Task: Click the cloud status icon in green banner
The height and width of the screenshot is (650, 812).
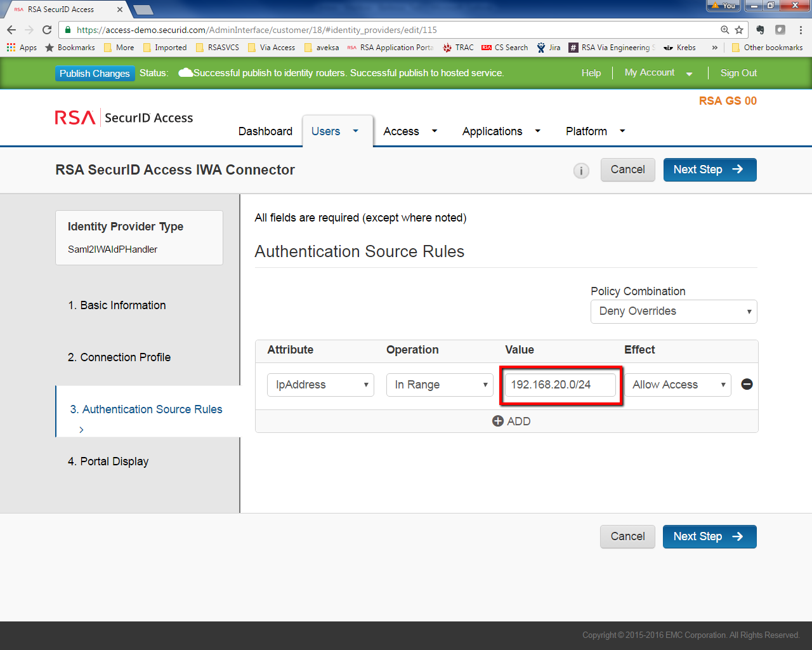Action: pyautogui.click(x=186, y=72)
